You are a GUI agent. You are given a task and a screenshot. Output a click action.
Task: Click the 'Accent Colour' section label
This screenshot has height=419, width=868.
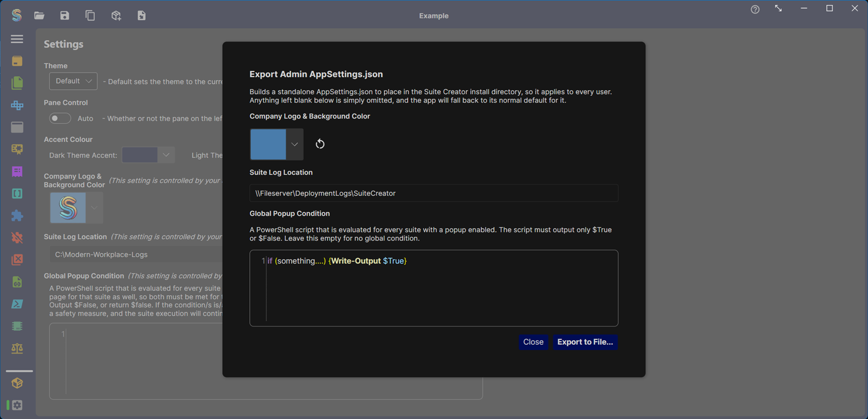click(x=68, y=139)
